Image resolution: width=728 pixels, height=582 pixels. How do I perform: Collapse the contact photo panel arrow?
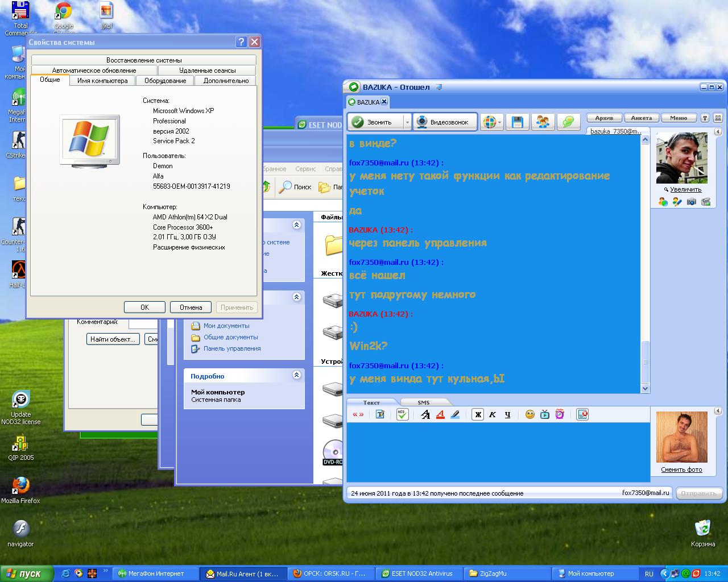pos(718,132)
